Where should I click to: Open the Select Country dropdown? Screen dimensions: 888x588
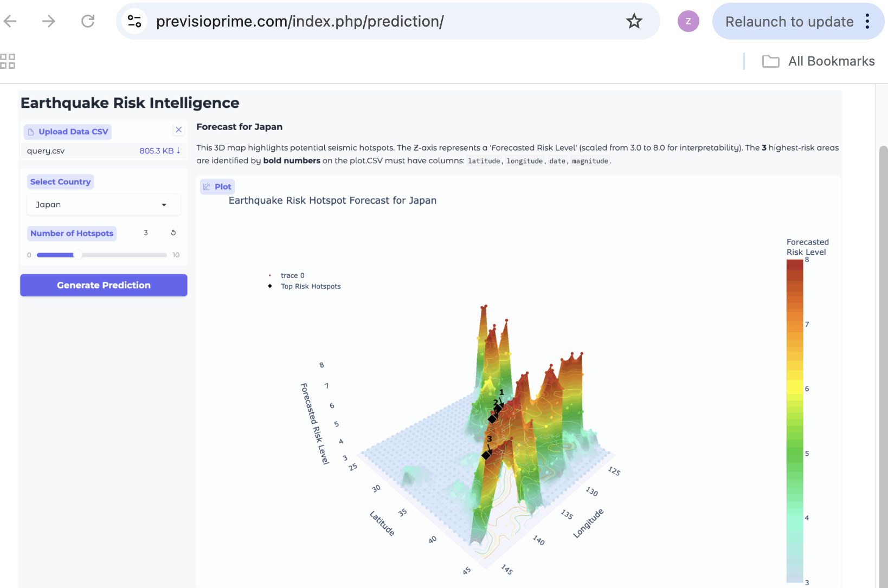[x=104, y=205]
